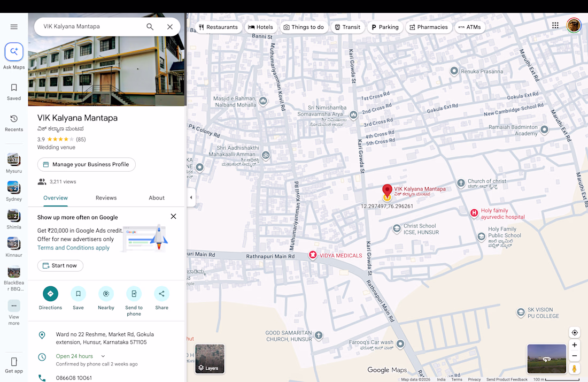Select Farooq's Car wash marker
588x382 pixels.
tap(400, 343)
